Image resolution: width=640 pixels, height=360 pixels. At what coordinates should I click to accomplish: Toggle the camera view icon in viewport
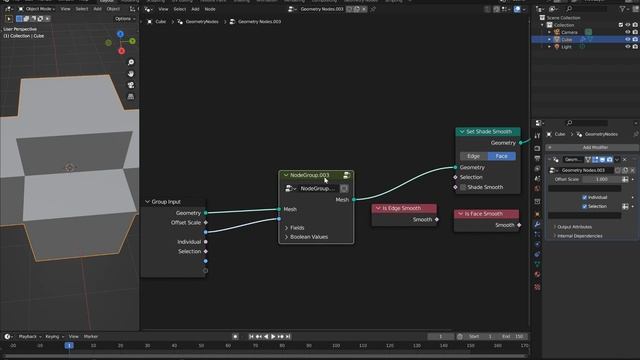tap(131, 85)
